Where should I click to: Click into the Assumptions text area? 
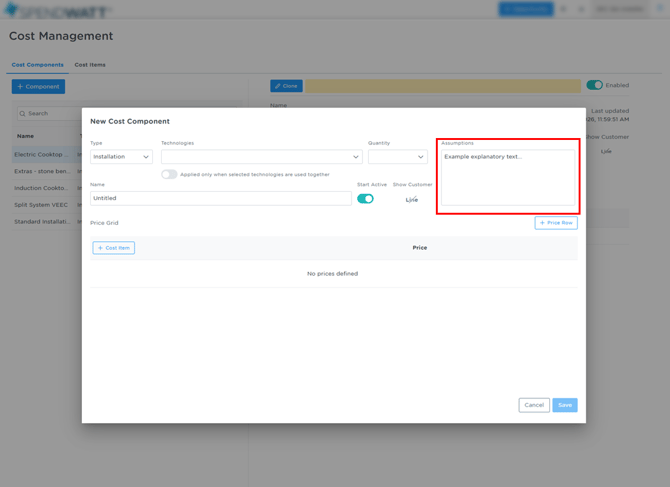click(x=508, y=178)
